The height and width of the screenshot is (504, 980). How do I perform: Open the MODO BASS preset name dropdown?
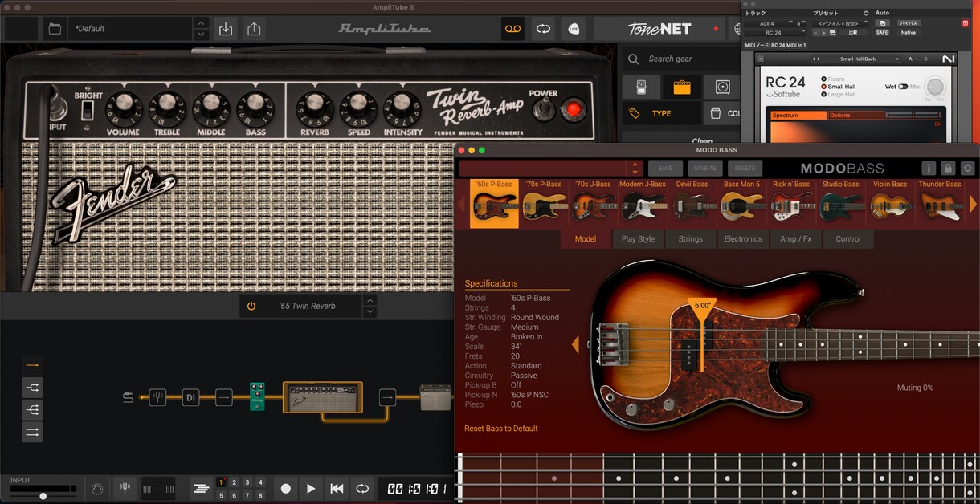click(x=550, y=169)
